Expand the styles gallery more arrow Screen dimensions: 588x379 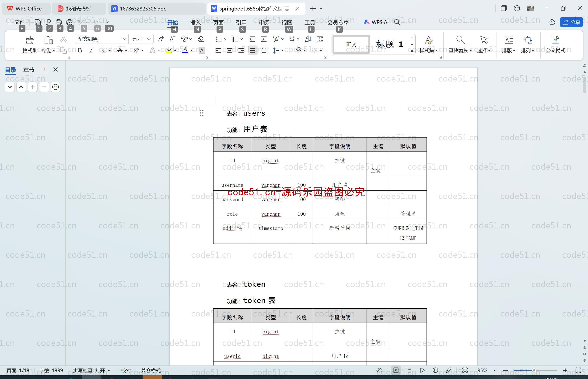(x=412, y=51)
